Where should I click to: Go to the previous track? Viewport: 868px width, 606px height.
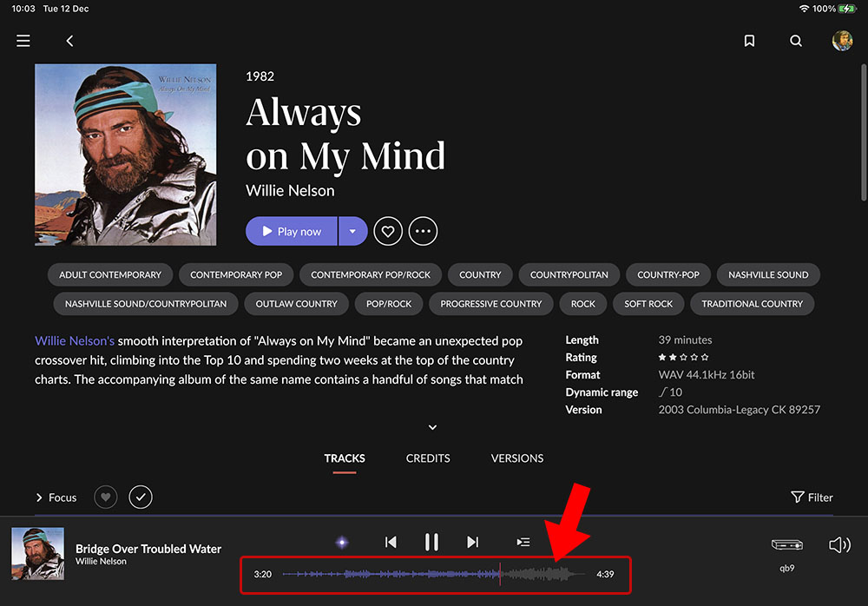(391, 542)
